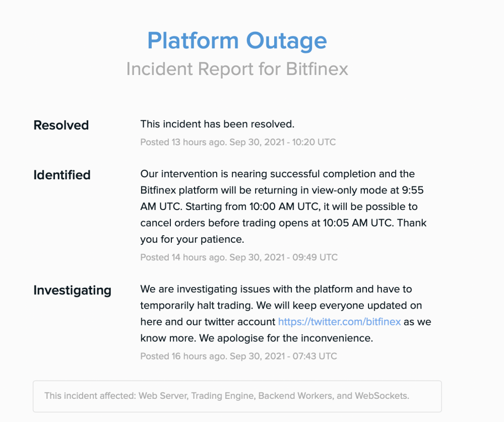
Task: Click 'This incident has been resolved' text
Action: click(217, 124)
